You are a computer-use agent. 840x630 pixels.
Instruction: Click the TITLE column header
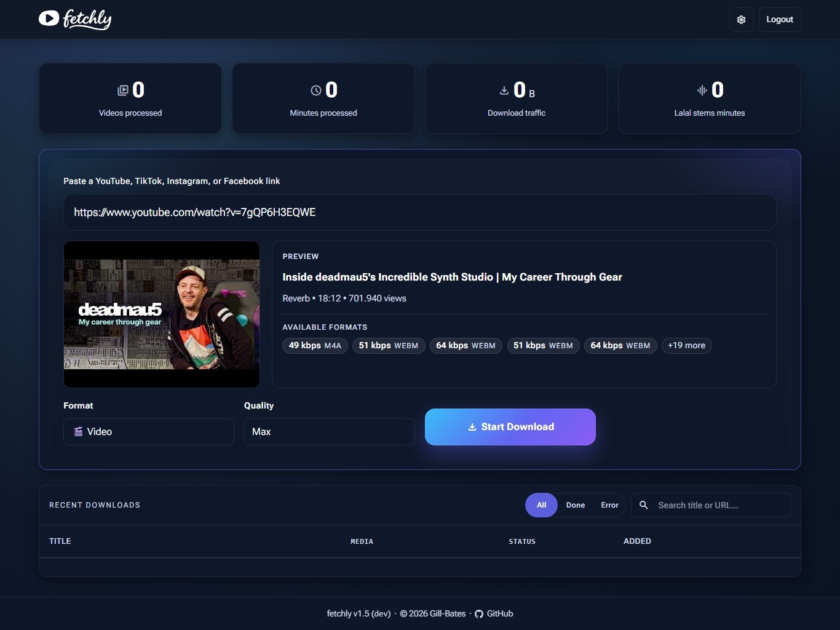60,541
